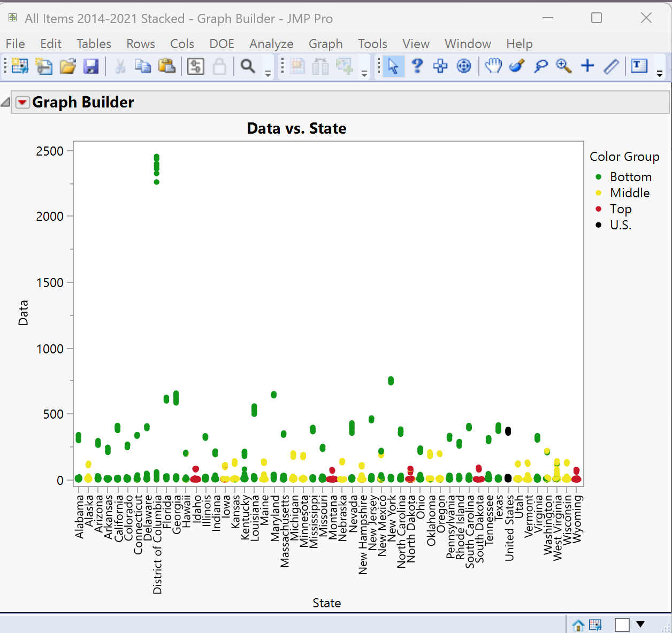Collapse the Graph Builder report with its disclosure triangle

pos(6,101)
